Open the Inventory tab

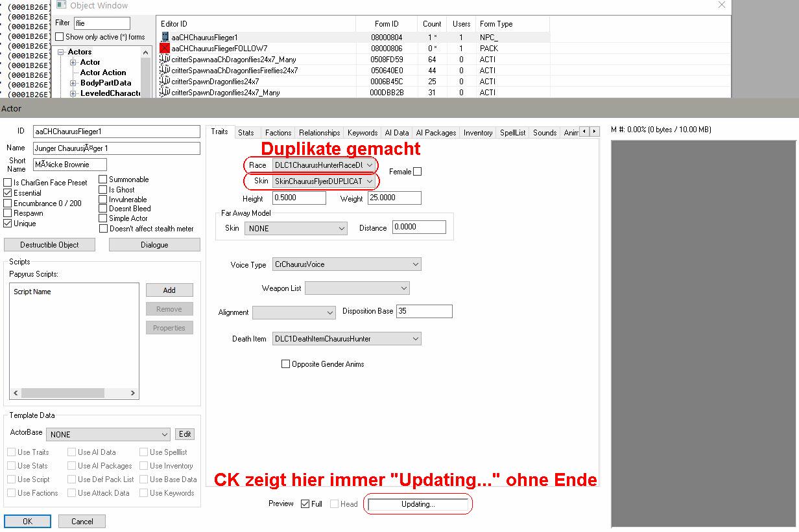pyautogui.click(x=477, y=133)
